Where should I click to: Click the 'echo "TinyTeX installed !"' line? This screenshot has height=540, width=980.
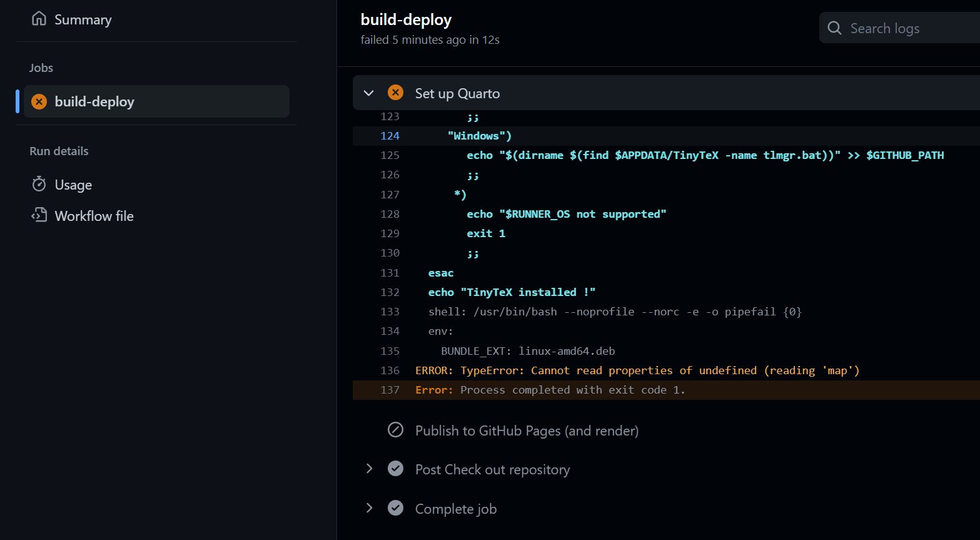512,292
